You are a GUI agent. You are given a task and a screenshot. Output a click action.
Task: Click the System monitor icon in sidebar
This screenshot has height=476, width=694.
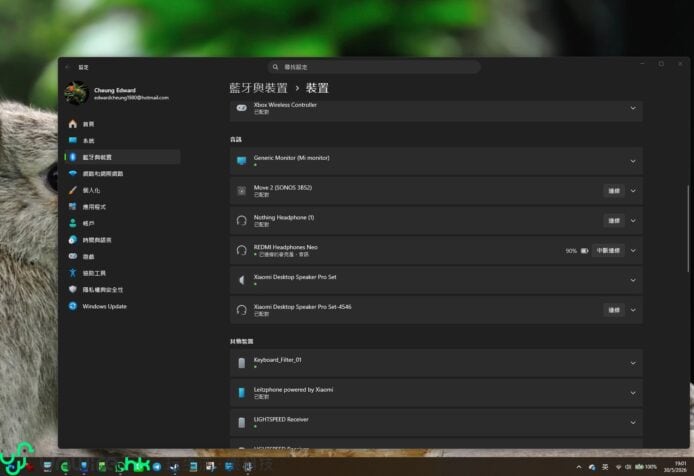click(x=73, y=140)
